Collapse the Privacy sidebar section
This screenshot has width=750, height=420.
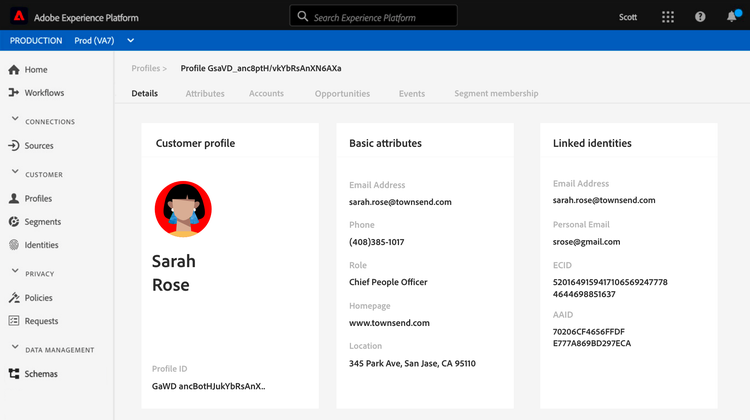click(14, 272)
